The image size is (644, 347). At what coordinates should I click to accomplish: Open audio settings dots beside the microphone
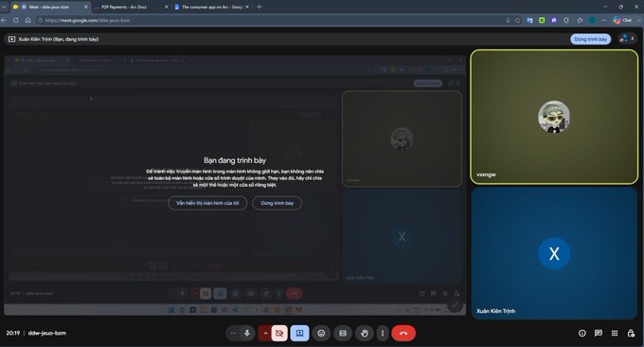tap(233, 333)
